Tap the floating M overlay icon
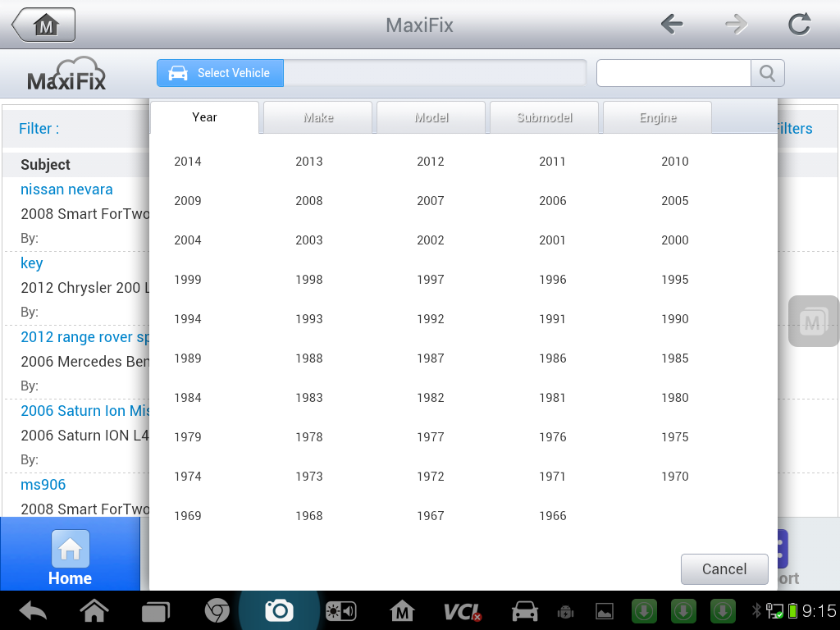840x630 pixels. 813,321
